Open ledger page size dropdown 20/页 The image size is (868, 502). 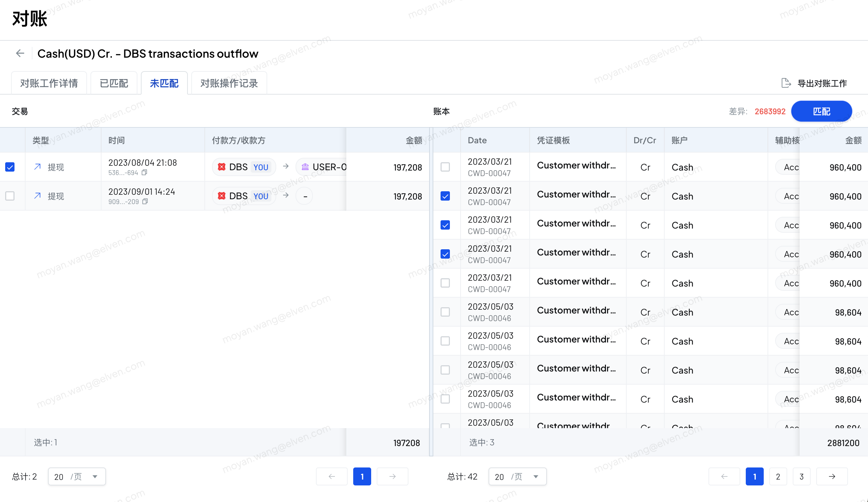coord(517,476)
